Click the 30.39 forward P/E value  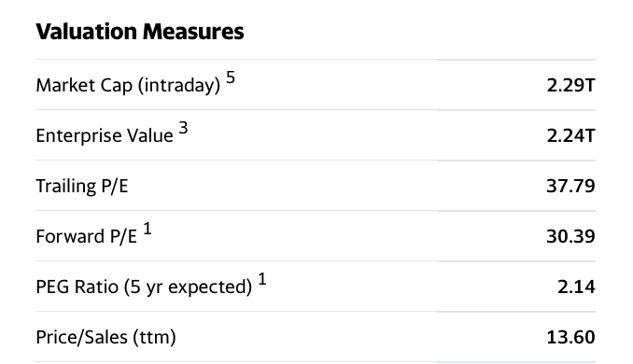pos(570,236)
